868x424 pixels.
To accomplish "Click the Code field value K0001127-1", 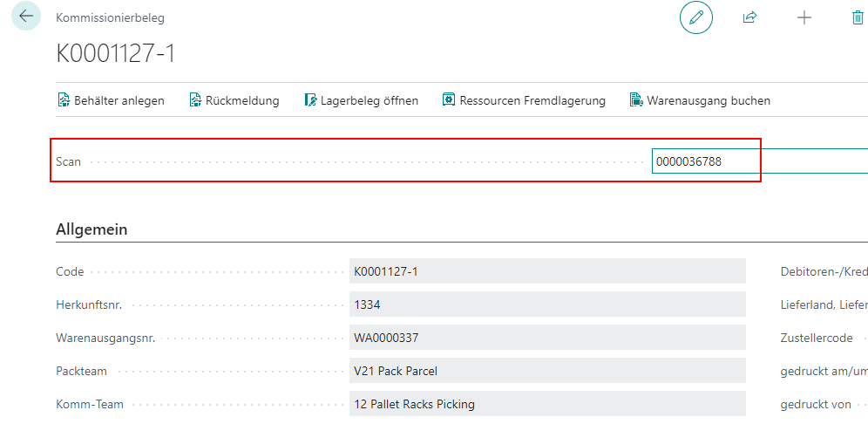I will [x=546, y=271].
